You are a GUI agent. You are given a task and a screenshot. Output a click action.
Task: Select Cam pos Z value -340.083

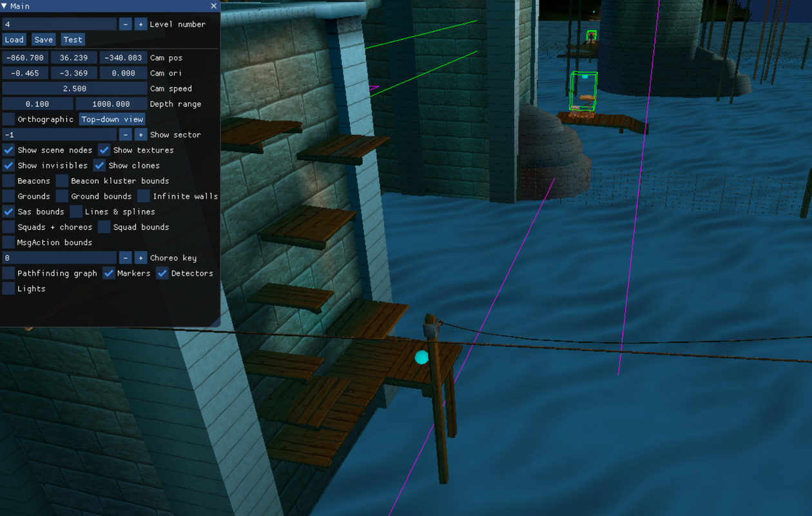(124, 57)
